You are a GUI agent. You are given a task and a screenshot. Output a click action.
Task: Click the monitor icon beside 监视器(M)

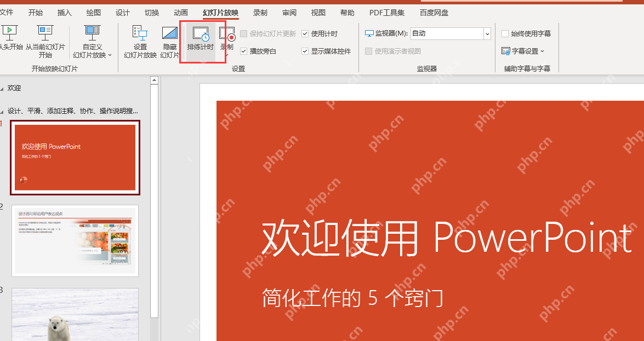[x=369, y=33]
